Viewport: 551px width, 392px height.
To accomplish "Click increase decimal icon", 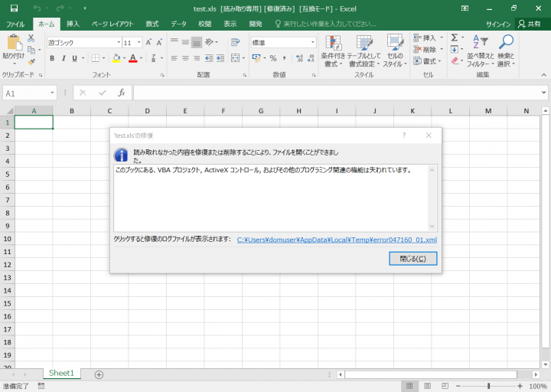I will pos(299,58).
